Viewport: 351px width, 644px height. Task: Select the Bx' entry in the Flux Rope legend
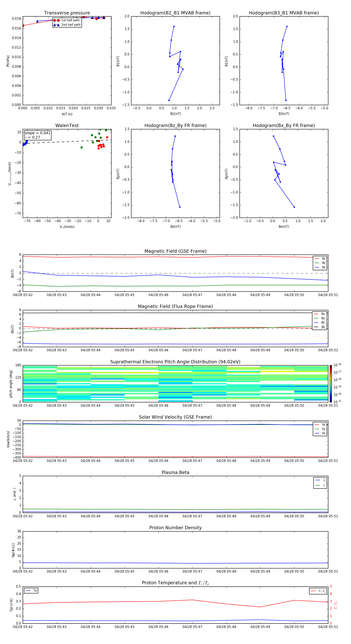[320, 314]
